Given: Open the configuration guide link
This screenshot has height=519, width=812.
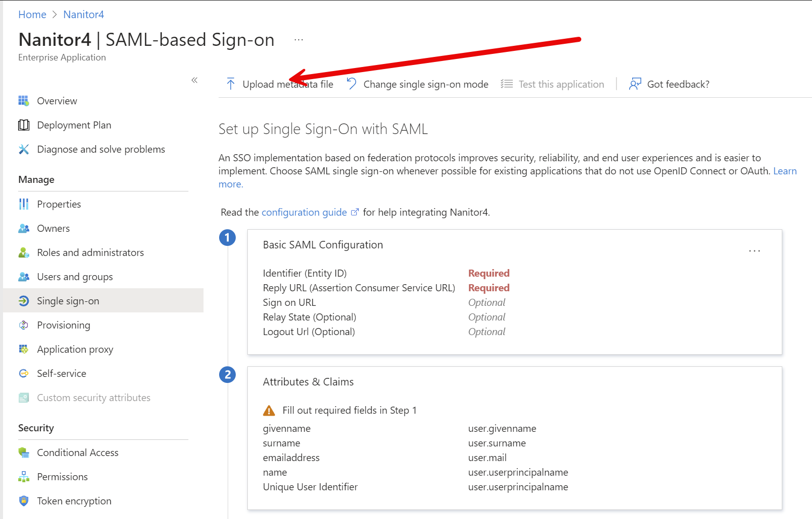Looking at the screenshot, I should tap(304, 212).
